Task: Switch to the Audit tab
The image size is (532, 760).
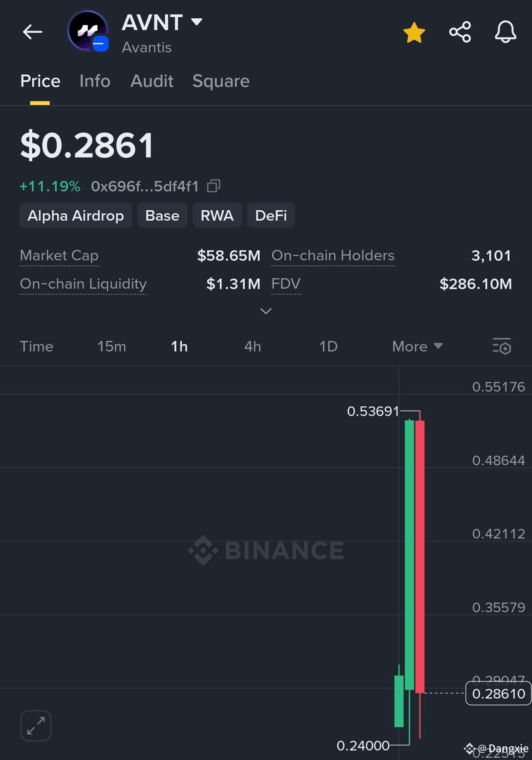Action: tap(152, 81)
